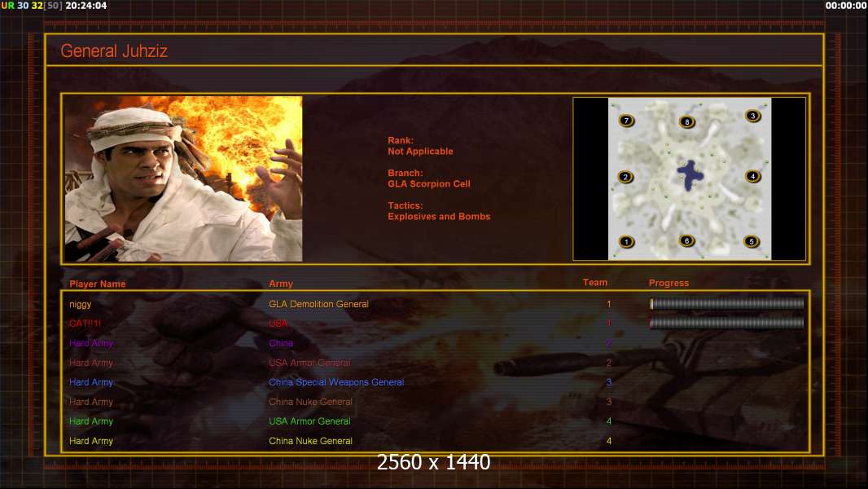
Task: Click the 20:24:04 clock overlay
Action: pos(86,6)
